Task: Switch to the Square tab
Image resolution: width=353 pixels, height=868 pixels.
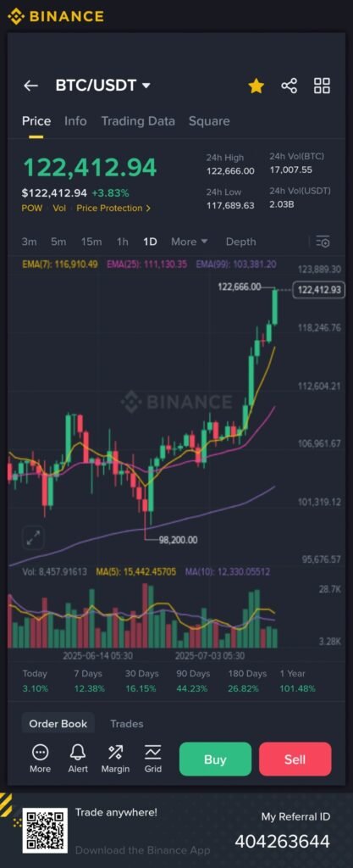Action: point(209,121)
